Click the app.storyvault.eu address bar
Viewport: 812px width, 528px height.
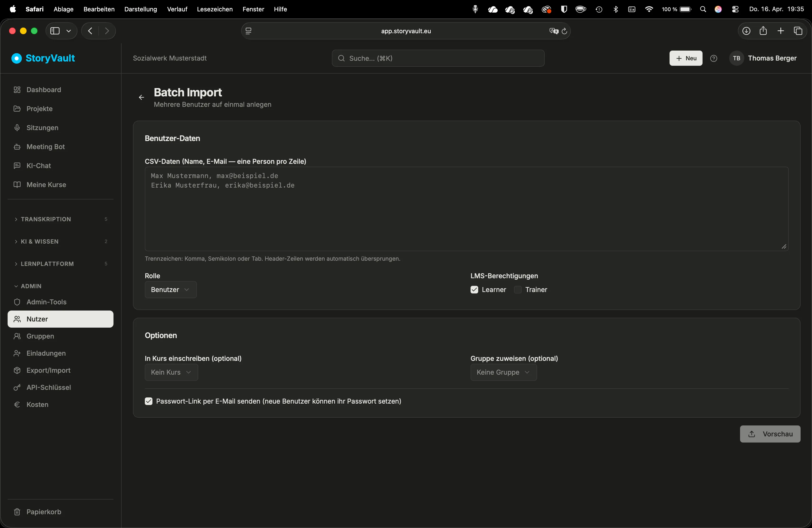406,31
